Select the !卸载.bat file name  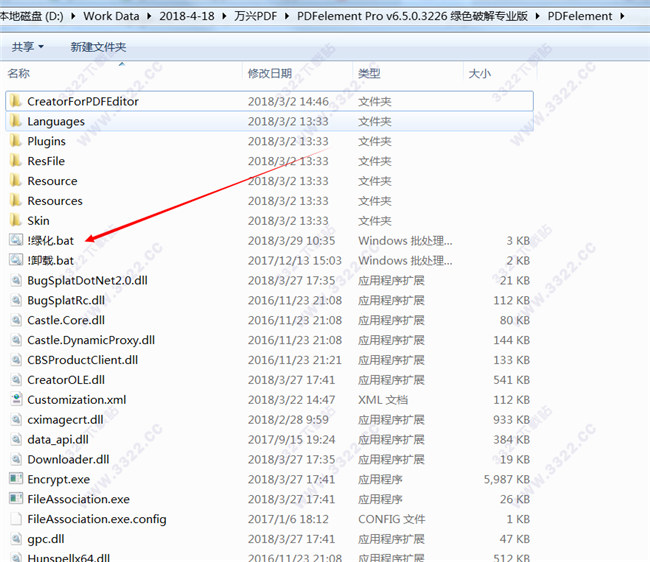click(x=51, y=260)
